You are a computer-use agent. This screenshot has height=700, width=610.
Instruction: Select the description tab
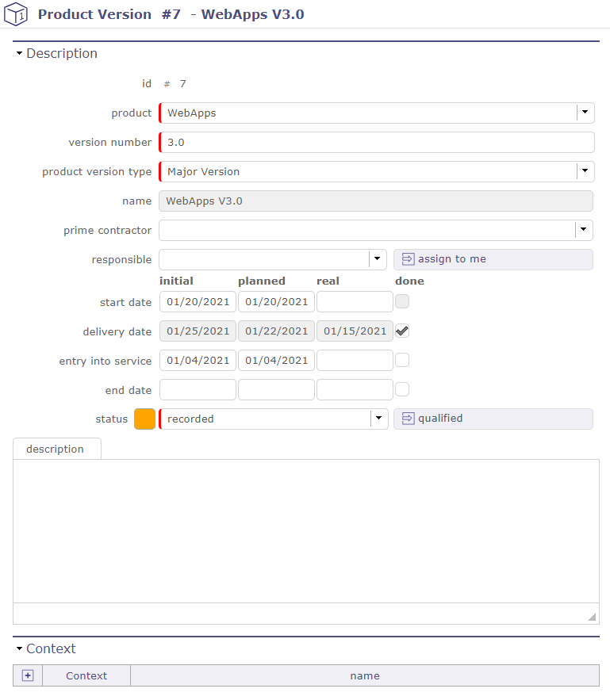[56, 449]
